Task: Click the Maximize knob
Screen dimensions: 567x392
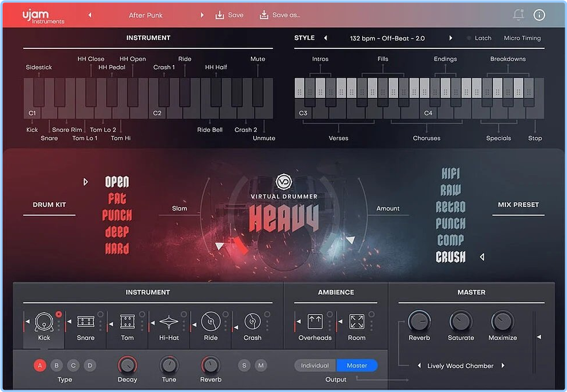Action: 502,321
